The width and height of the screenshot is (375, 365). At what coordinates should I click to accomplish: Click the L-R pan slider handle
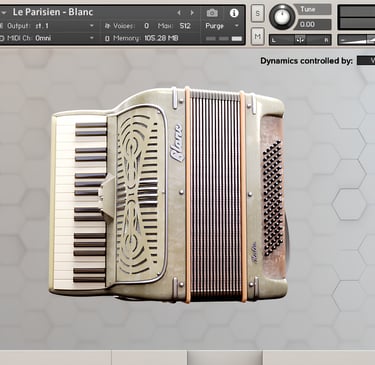[300, 40]
